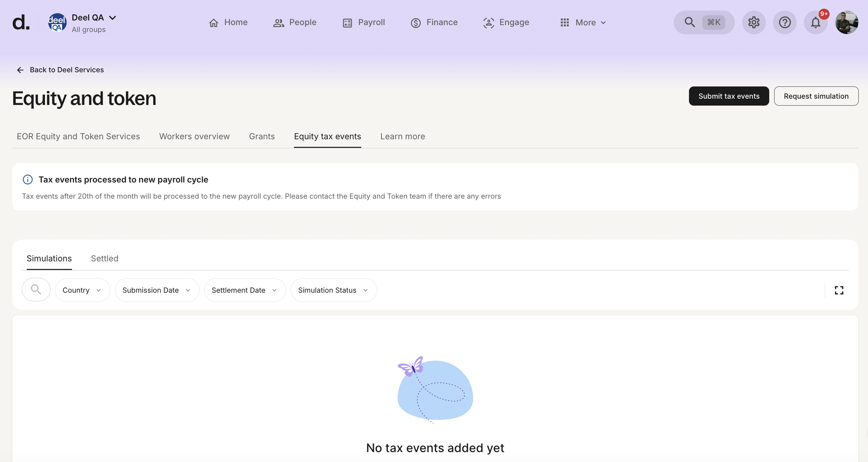
Task: Open the Submission Date filter
Action: tap(157, 290)
